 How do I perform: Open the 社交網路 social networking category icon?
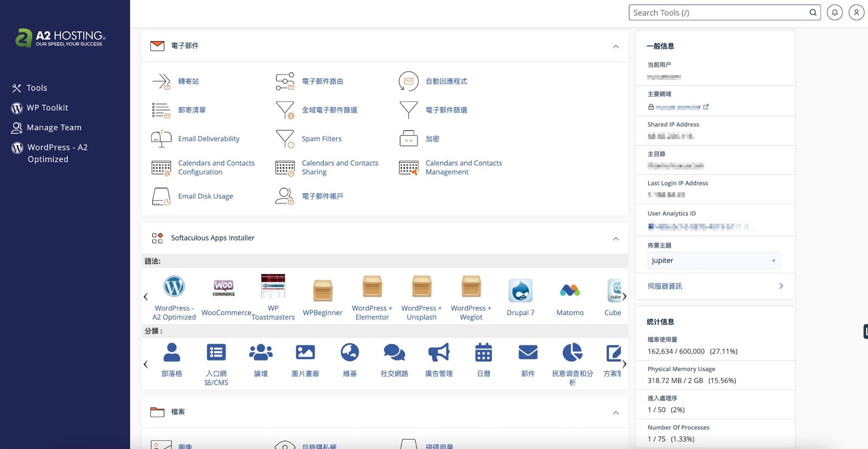click(x=394, y=352)
